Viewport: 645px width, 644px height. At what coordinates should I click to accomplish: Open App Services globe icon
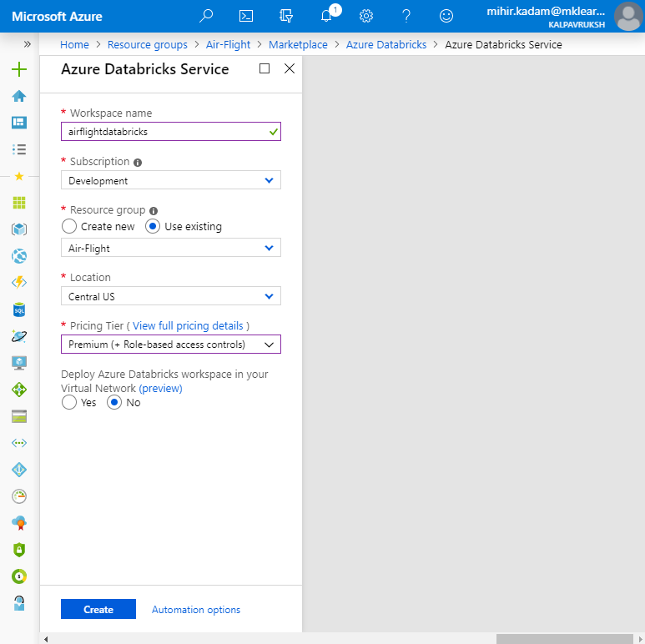(x=19, y=256)
